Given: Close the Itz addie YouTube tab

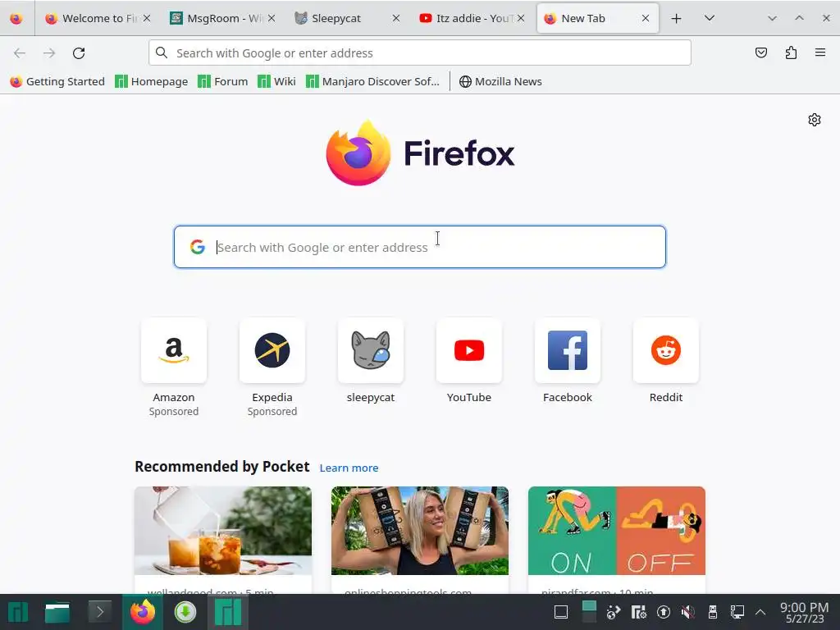Looking at the screenshot, I should 521,18.
